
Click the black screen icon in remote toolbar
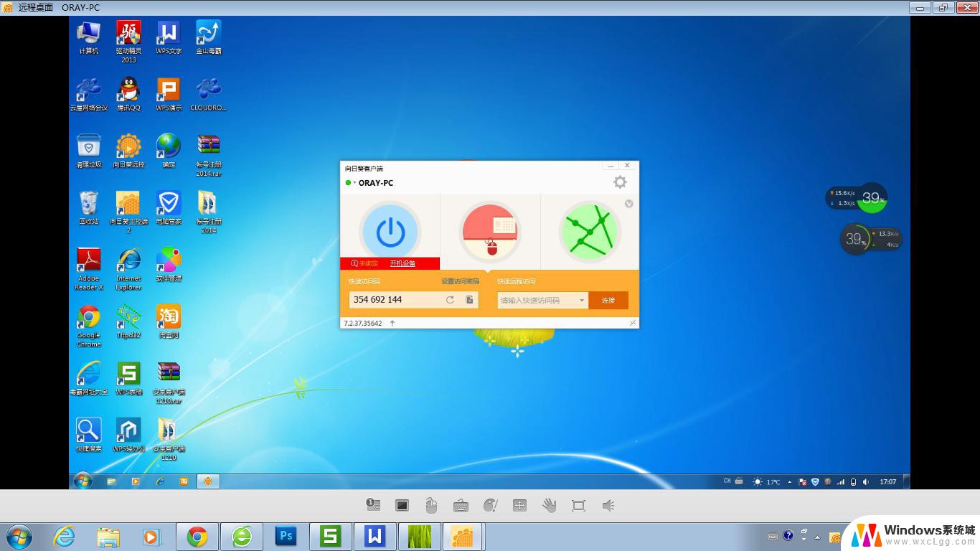(x=402, y=505)
